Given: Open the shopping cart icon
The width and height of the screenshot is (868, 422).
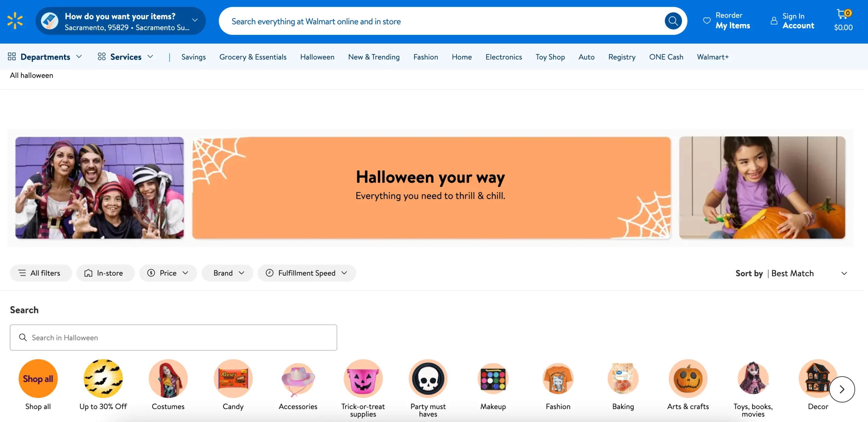Looking at the screenshot, I should click(843, 14).
